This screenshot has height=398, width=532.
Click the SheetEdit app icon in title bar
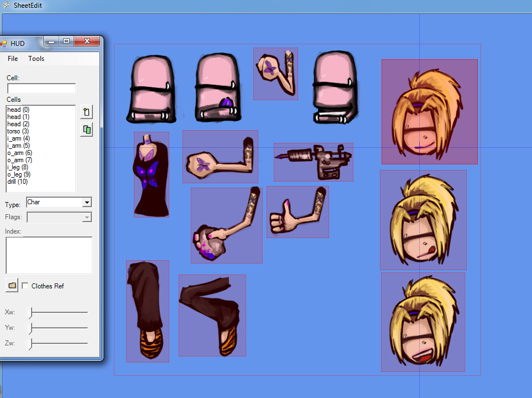tap(7, 5)
